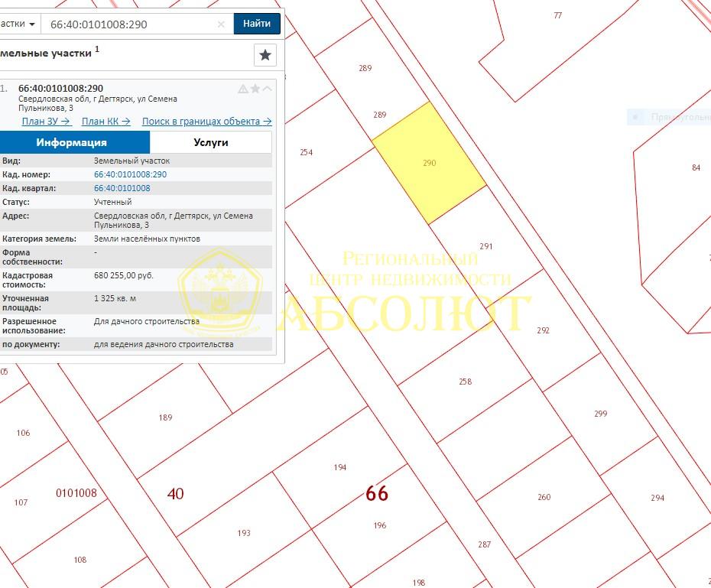Image resolution: width=711 pixels, height=588 pixels.
Task: Click the result heading 66:40:0101008:290
Action: click(x=60, y=89)
